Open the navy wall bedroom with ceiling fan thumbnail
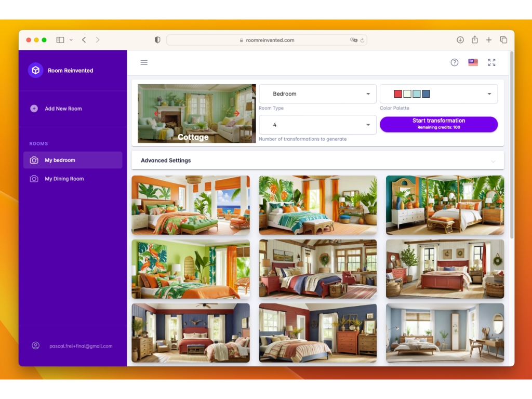 click(191, 333)
